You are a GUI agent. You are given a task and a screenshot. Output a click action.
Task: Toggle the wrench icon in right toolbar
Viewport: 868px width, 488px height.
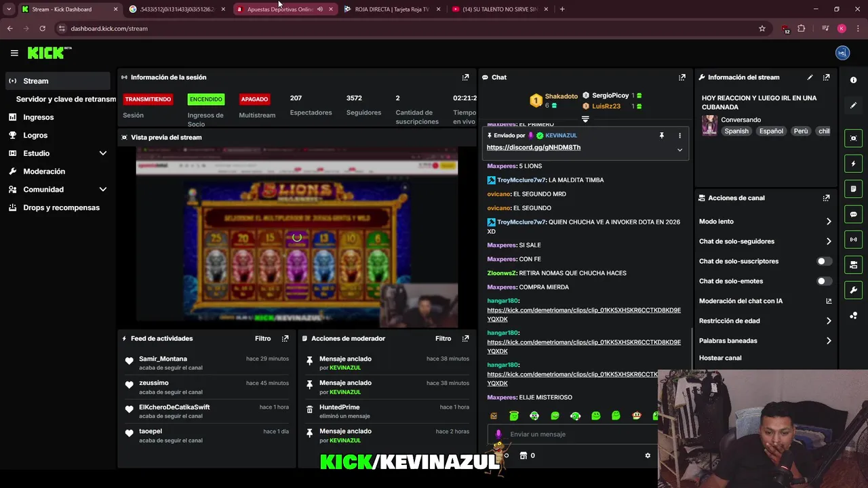(x=853, y=290)
